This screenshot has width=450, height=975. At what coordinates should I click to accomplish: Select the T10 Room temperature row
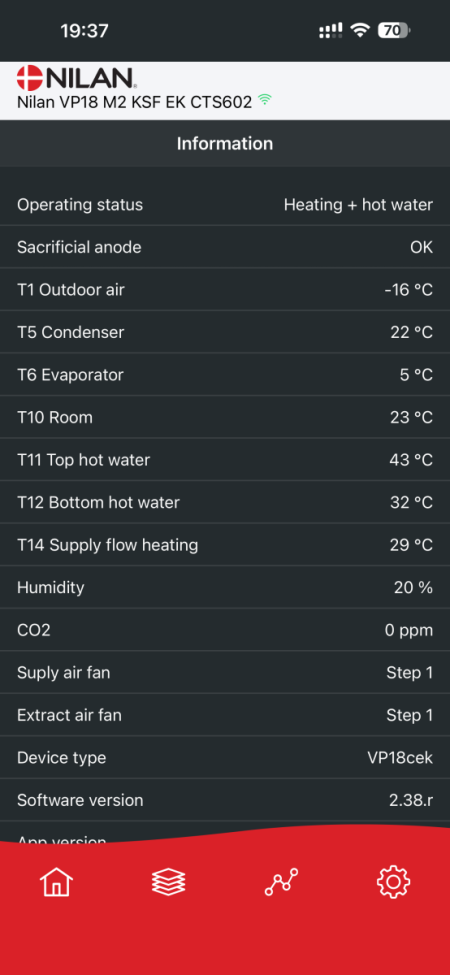(x=225, y=417)
